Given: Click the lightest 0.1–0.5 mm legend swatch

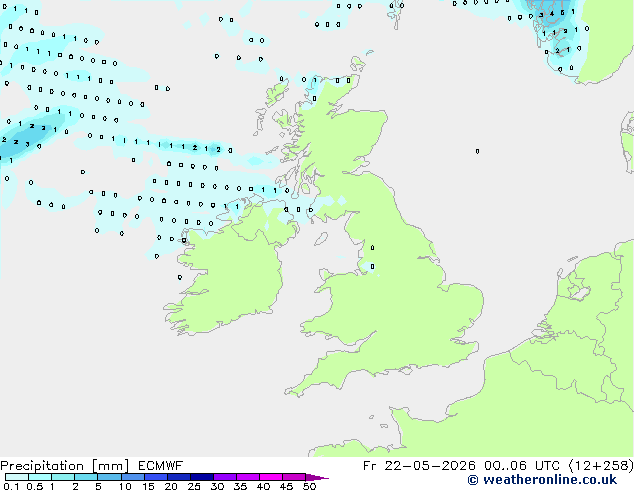Looking at the screenshot, I should pos(17,477).
